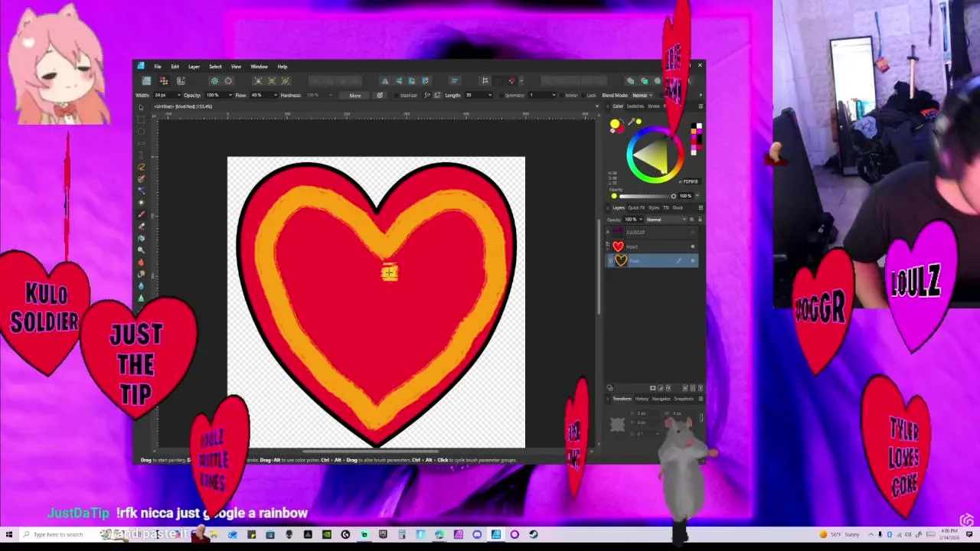
Task: Open Steam from the taskbar
Action: 533,534
